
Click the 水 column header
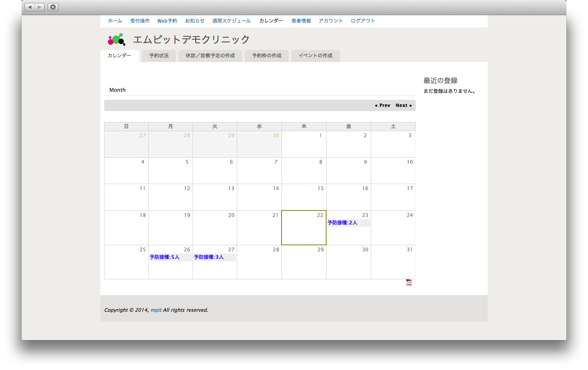[259, 127]
